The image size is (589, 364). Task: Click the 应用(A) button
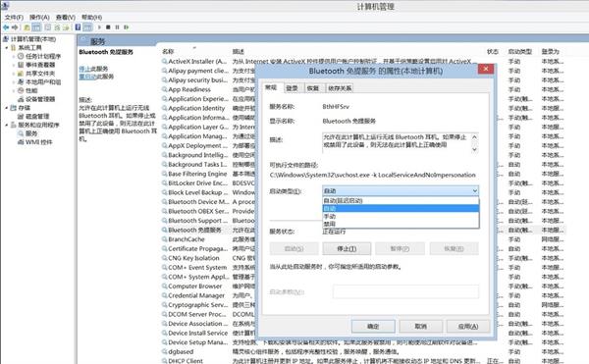coord(468,326)
